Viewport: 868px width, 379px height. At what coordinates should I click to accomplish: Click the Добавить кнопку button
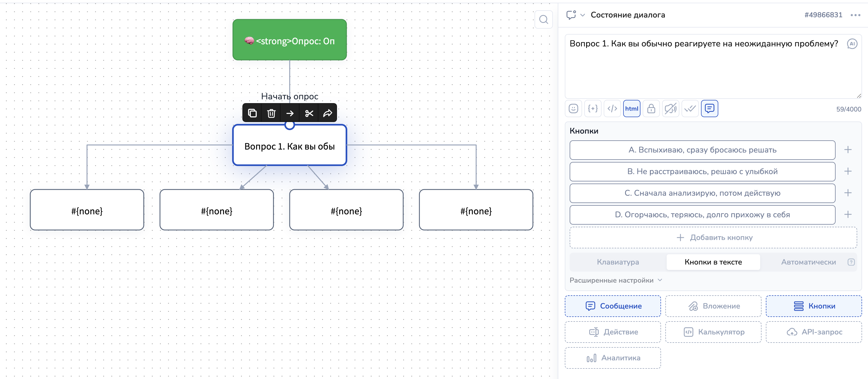coord(713,238)
